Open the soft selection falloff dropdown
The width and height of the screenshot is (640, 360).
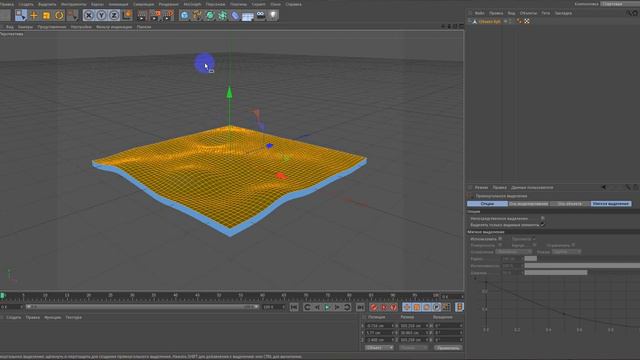514,252
